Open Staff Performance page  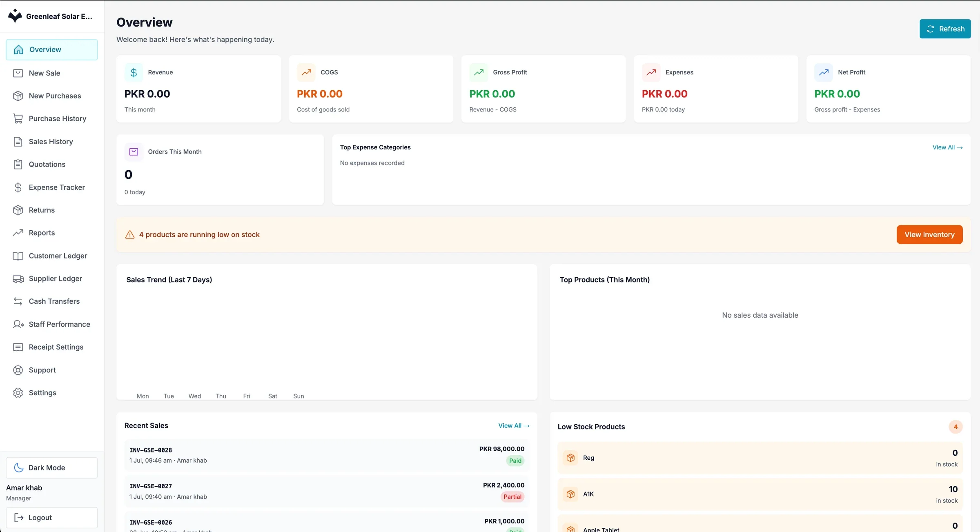coord(52,324)
